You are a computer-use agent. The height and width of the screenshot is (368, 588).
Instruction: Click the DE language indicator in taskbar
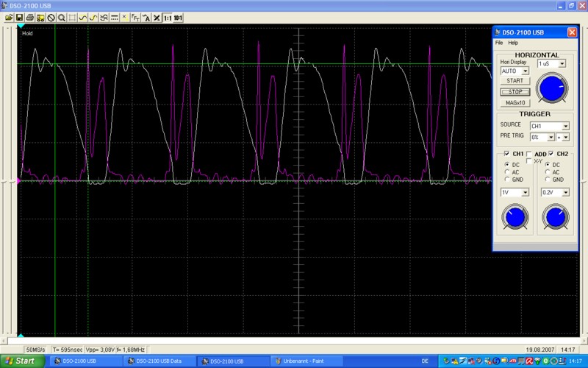[x=425, y=361]
